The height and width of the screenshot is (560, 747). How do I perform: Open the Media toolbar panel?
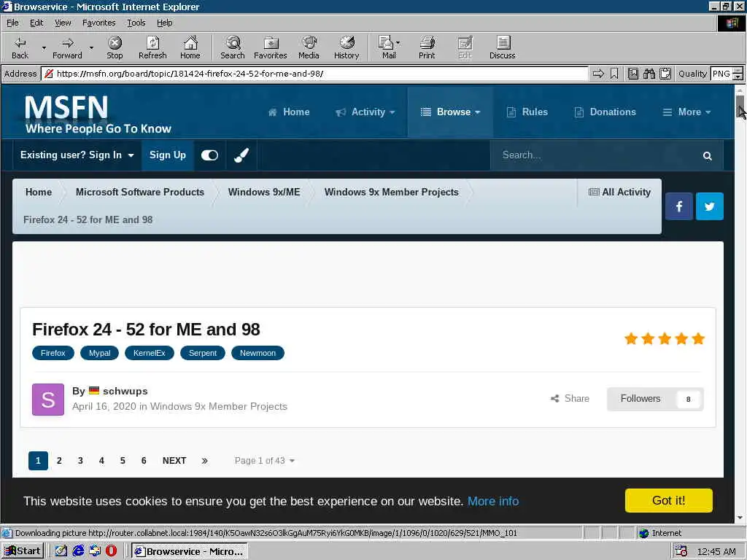coord(309,47)
